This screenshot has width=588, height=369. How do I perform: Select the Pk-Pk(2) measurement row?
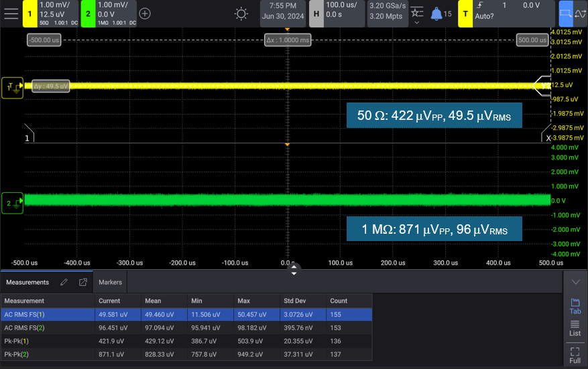(186, 354)
